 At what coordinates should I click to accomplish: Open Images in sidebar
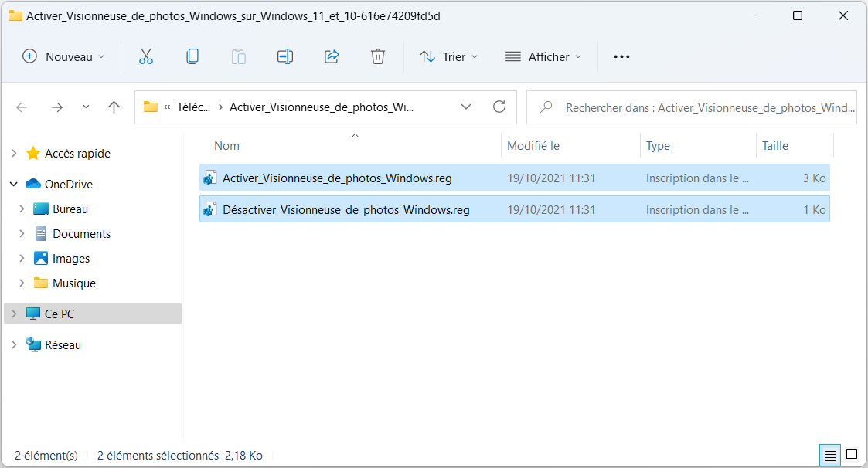pyautogui.click(x=71, y=259)
